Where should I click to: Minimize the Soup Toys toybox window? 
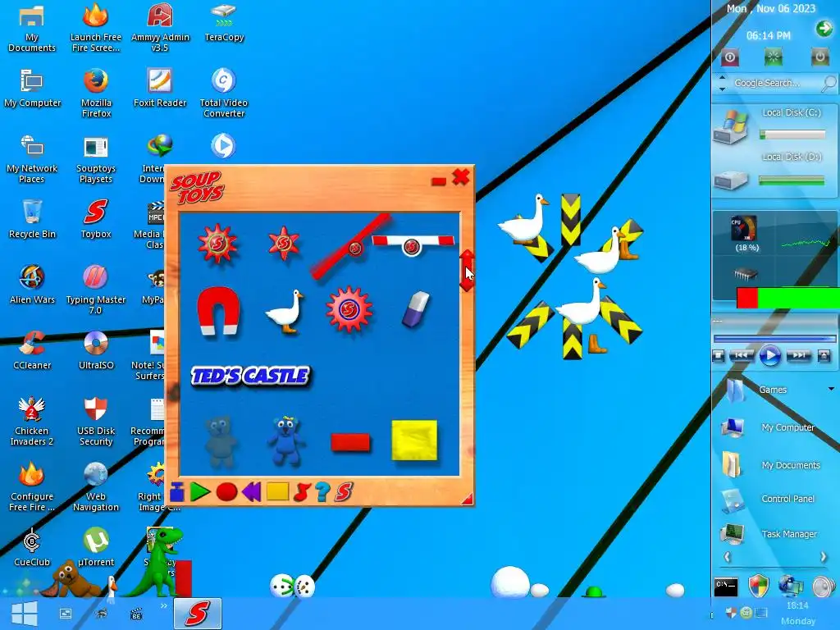click(x=438, y=182)
